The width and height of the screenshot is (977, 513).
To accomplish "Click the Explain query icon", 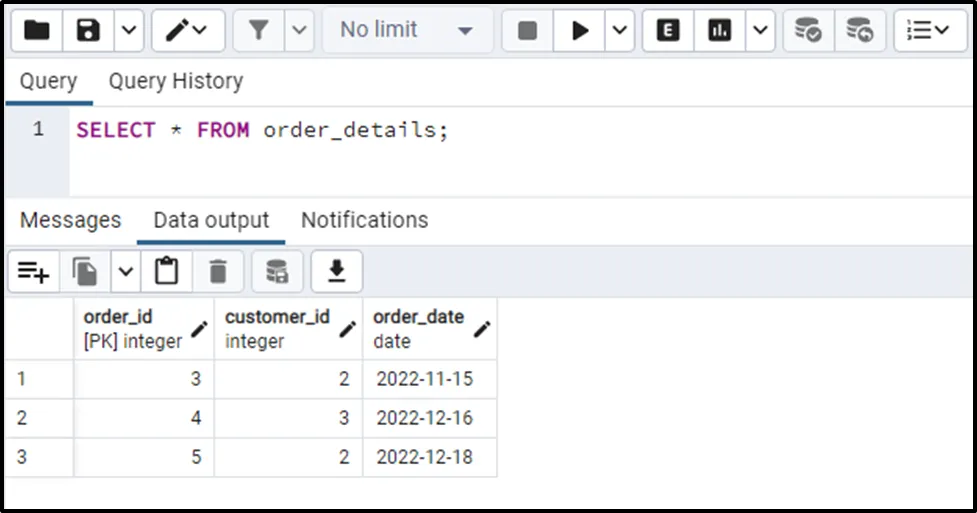I will pos(668,31).
